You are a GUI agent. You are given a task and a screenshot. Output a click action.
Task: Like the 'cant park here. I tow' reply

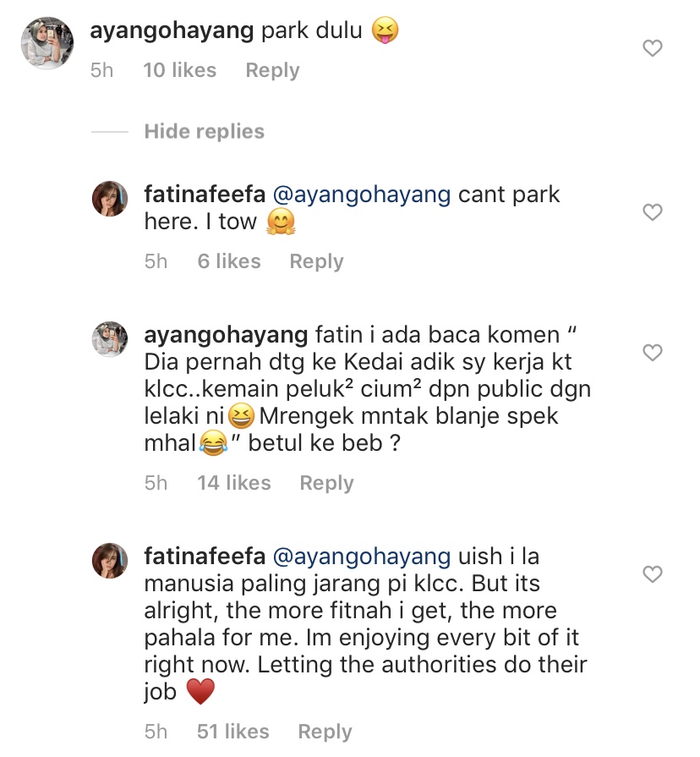[x=653, y=211]
